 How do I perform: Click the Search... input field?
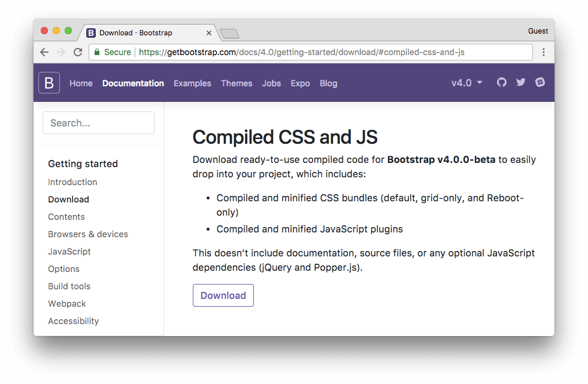(98, 123)
